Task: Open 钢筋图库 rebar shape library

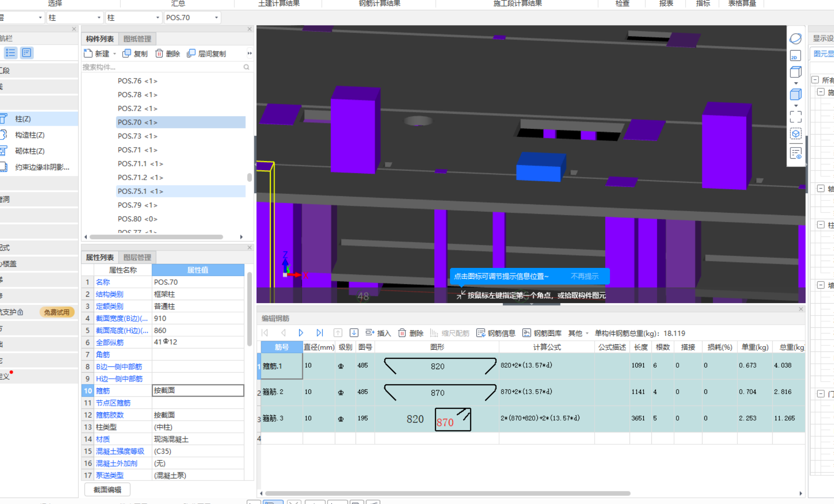Action: tap(542, 333)
